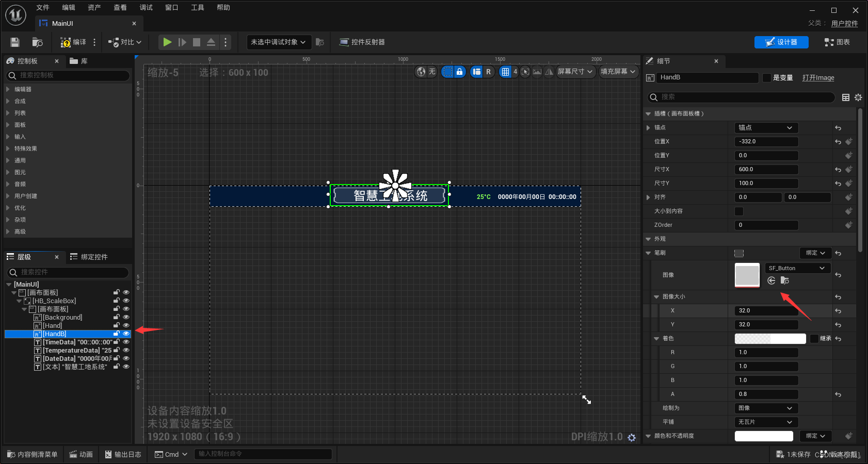Screen dimensions: 868x464
Task: Click the tint colour swatch bar
Action: click(x=770, y=339)
